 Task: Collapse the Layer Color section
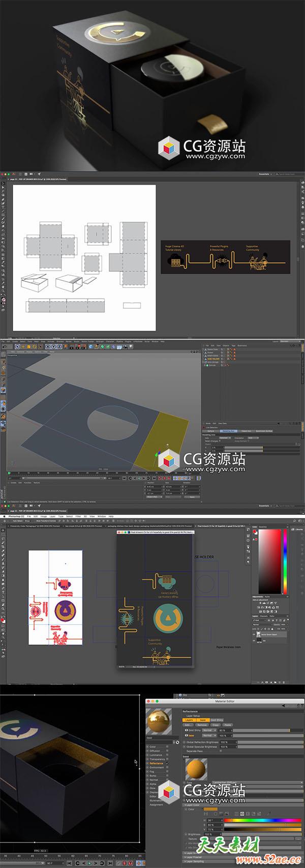coord(193,805)
